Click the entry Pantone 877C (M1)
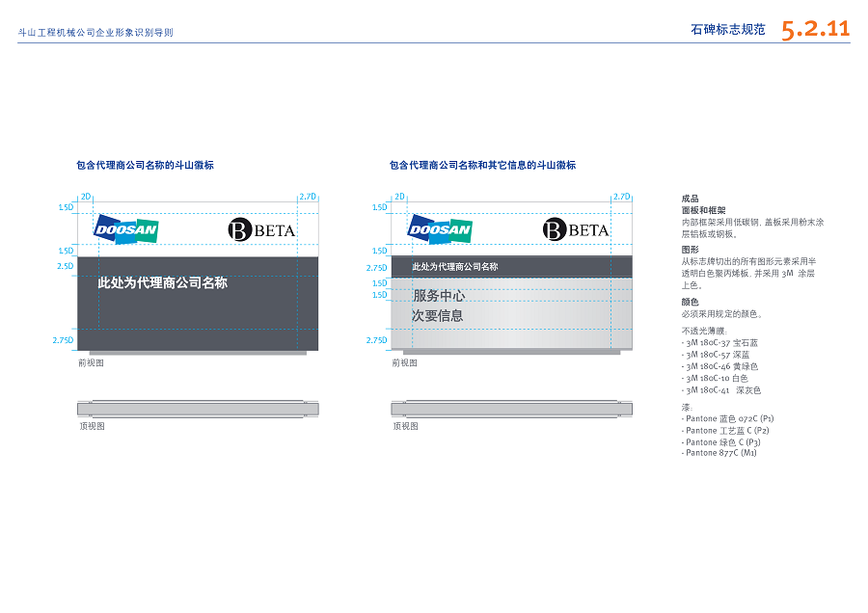The image size is (868, 613). coord(719,453)
